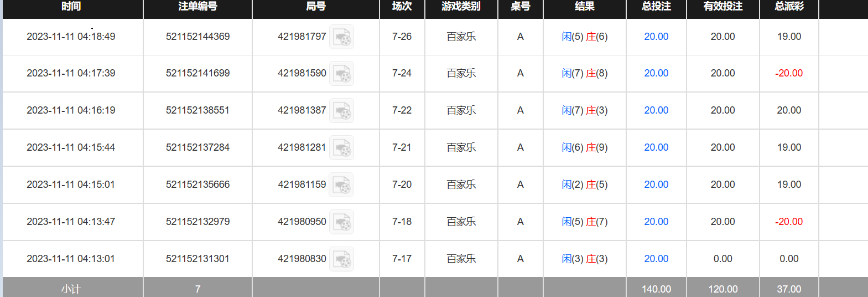Viewport: 868px width, 297px height.
Task: Click result 闲(3) 庄(3)
Action: pos(584,259)
